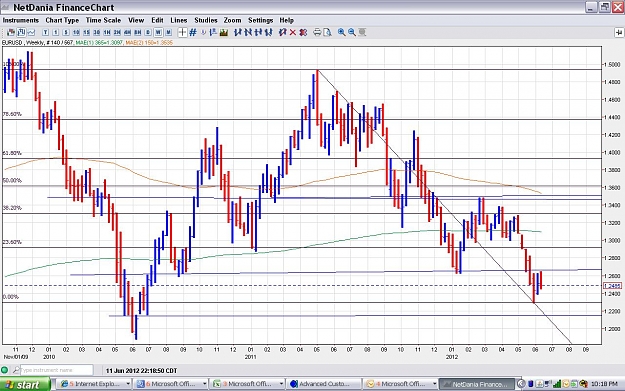Switch time scale to 4H
Image resolution: width=625 pixels, height=391 pixels.
click(x=127, y=32)
